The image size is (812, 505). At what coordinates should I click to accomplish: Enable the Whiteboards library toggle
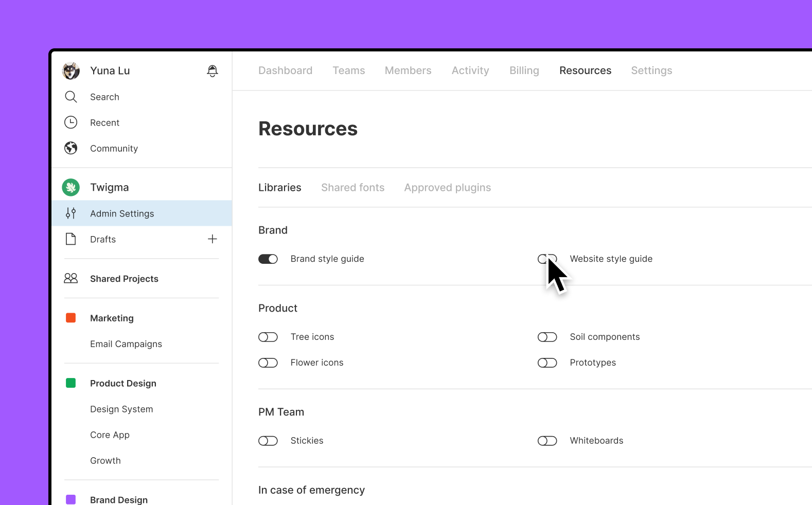(x=547, y=441)
